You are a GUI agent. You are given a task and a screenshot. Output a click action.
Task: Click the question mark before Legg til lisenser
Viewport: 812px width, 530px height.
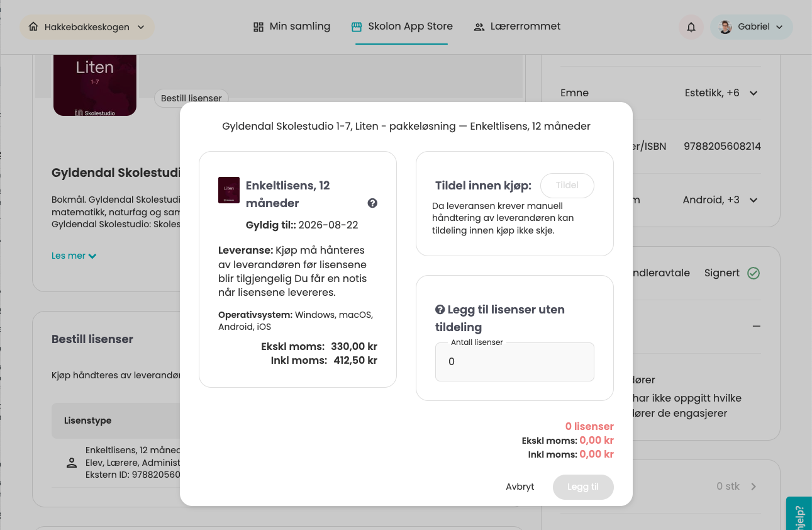440,310
